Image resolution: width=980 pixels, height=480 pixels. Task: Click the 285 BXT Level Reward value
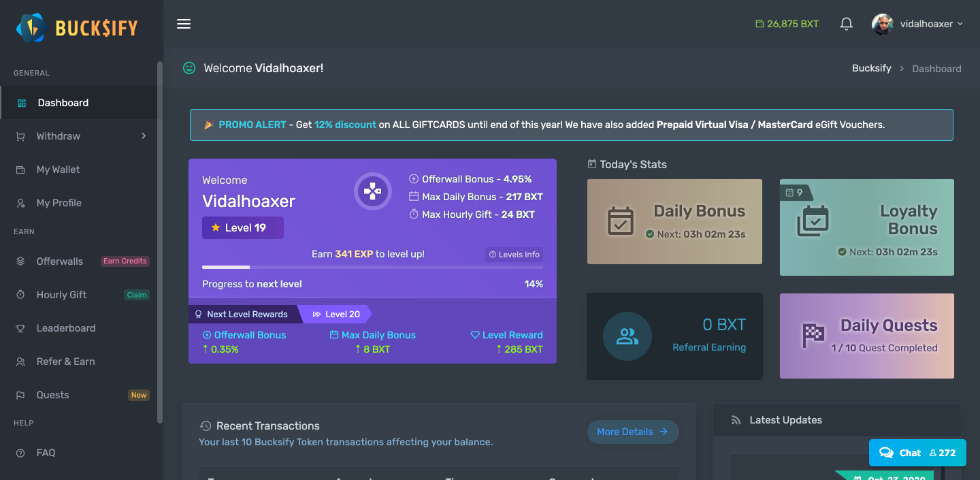pos(519,349)
